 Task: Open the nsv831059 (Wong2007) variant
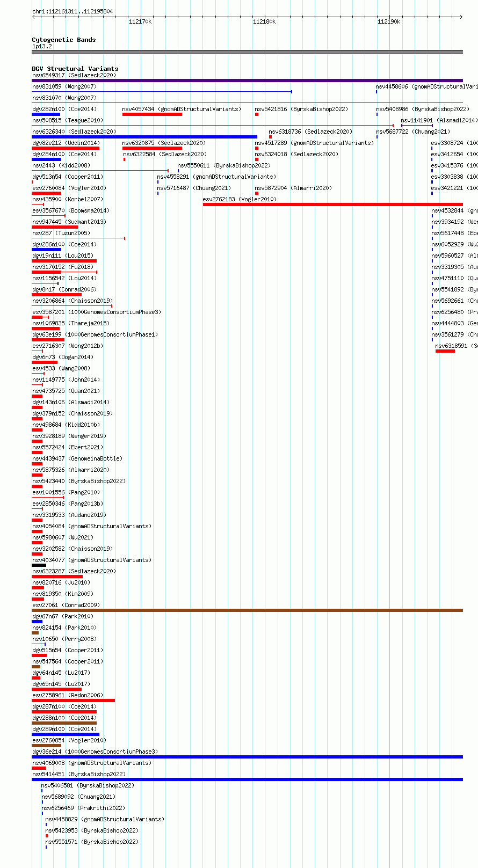[64, 86]
